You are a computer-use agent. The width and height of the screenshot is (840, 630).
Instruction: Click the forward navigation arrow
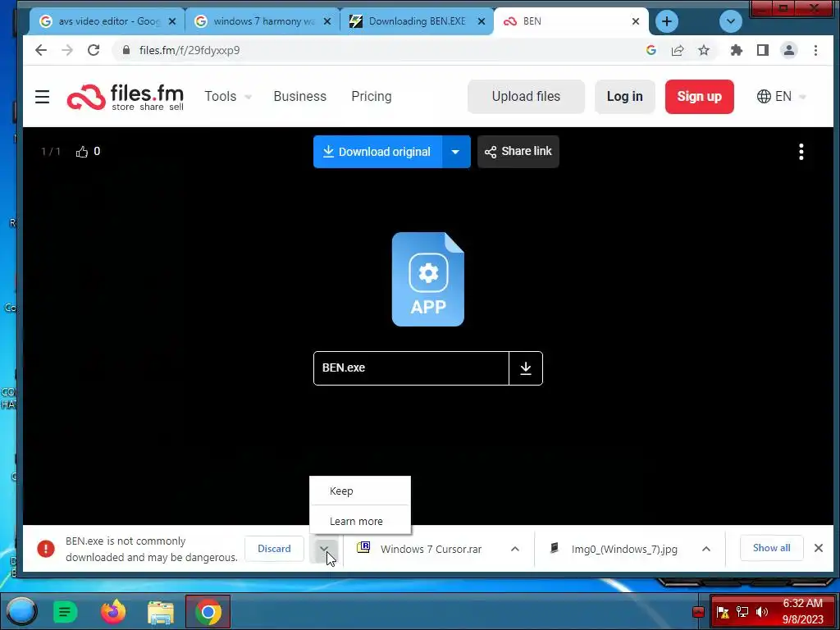point(67,50)
